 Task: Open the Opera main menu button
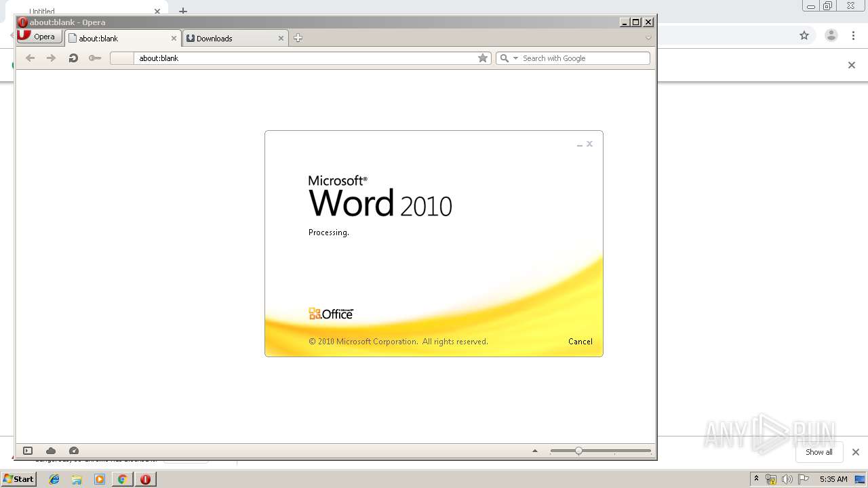pyautogui.click(x=40, y=37)
